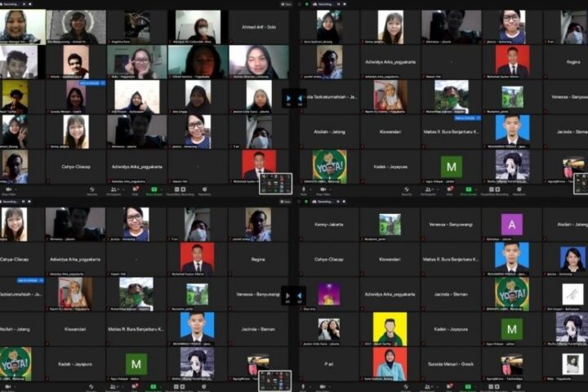The width and height of the screenshot is (588, 392).
Task: Open Security in the upper-left Zoom window
Action: coord(91,191)
